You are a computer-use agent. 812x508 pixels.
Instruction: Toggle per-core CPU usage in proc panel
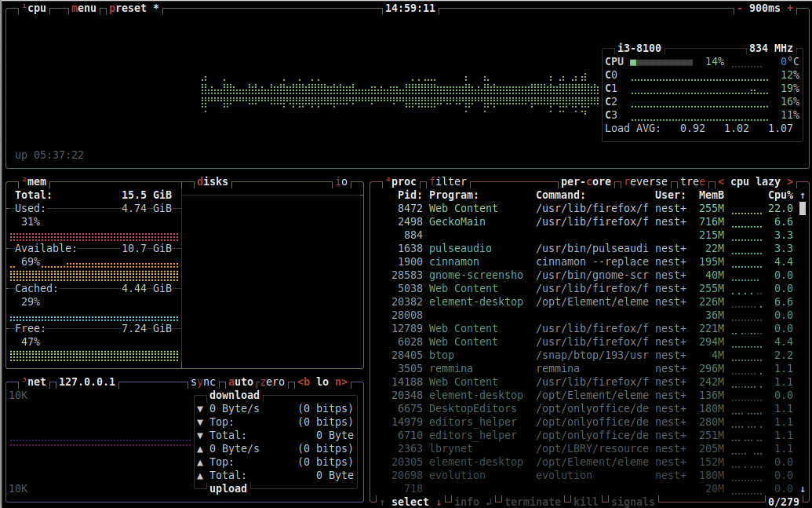[585, 181]
